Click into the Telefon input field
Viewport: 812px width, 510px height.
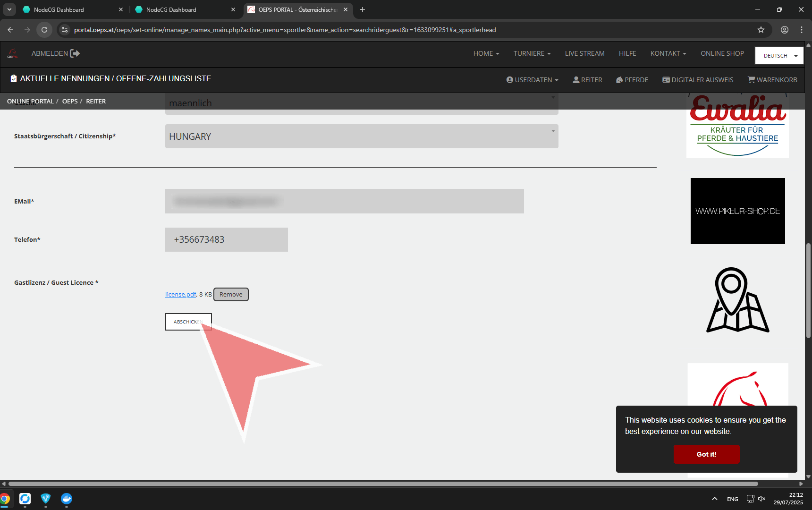(x=227, y=239)
